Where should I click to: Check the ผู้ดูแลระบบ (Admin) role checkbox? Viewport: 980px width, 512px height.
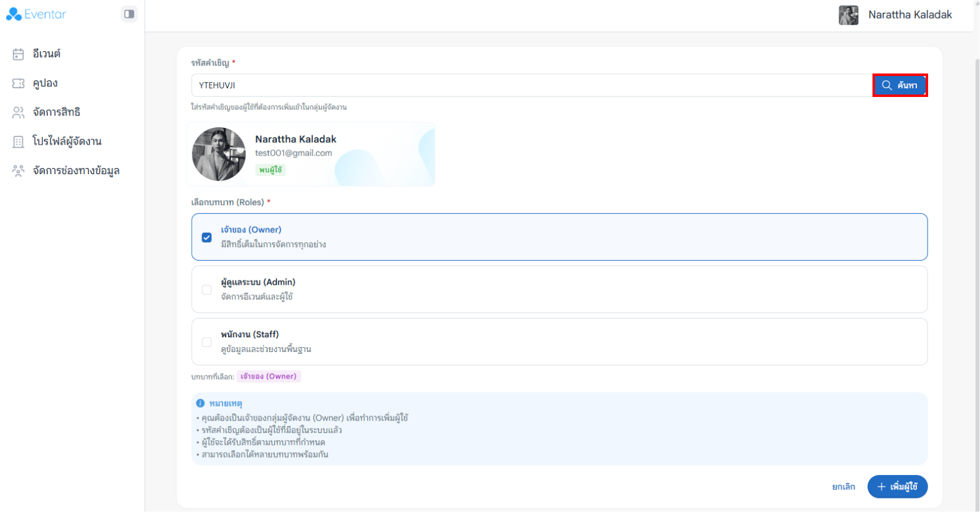(207, 290)
